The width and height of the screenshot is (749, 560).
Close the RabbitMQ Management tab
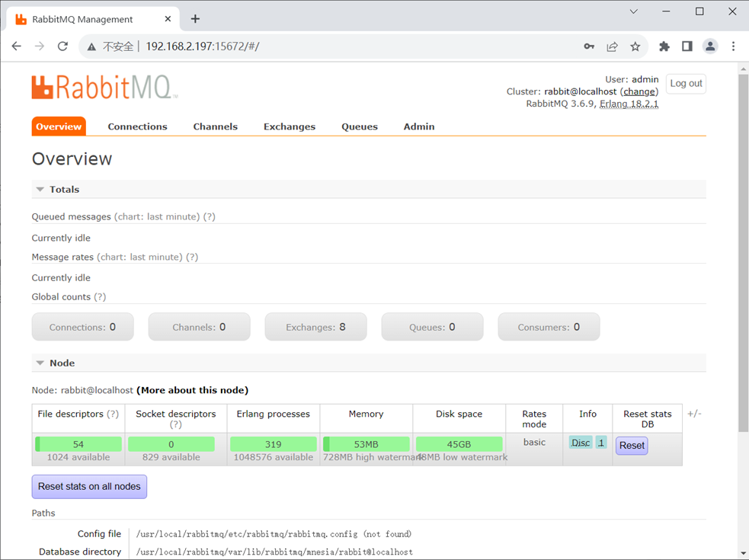coord(168,19)
